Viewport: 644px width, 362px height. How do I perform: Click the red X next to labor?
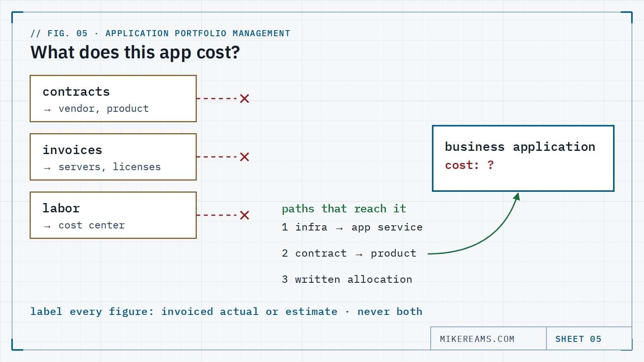coord(244,215)
